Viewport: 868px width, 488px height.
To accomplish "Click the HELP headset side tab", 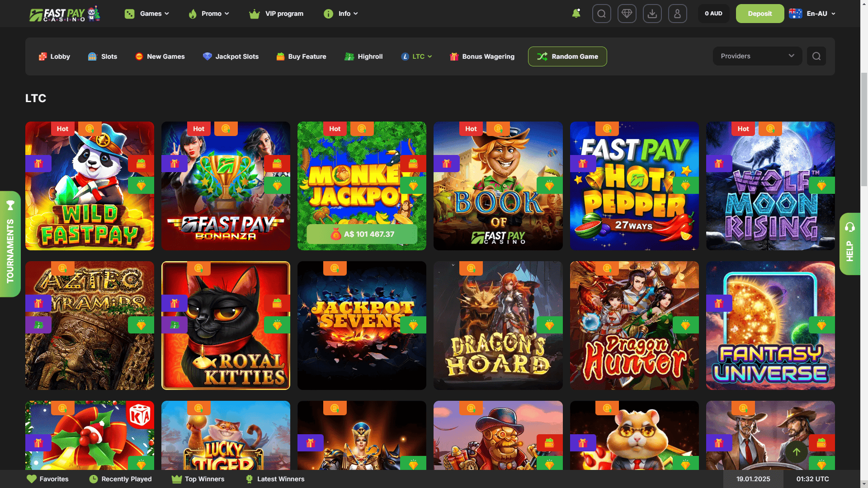I will pyautogui.click(x=849, y=244).
